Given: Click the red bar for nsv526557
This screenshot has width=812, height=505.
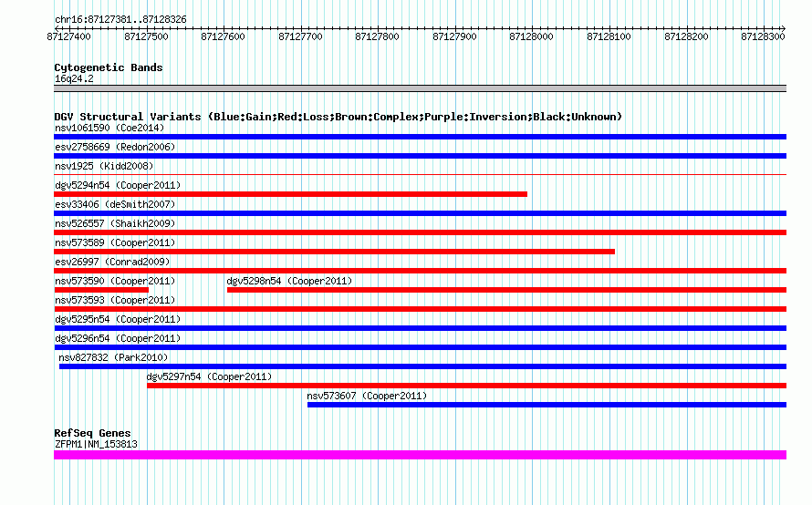Looking at the screenshot, I should click(420, 232).
